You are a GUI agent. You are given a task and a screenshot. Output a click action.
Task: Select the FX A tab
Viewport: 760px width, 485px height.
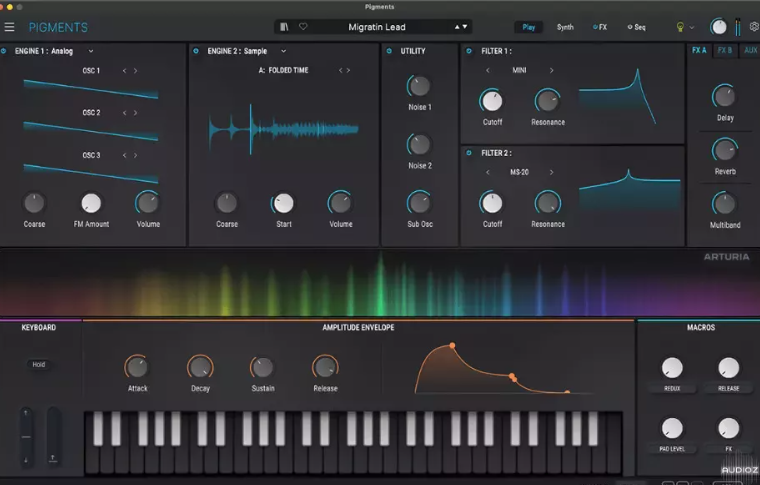point(699,50)
